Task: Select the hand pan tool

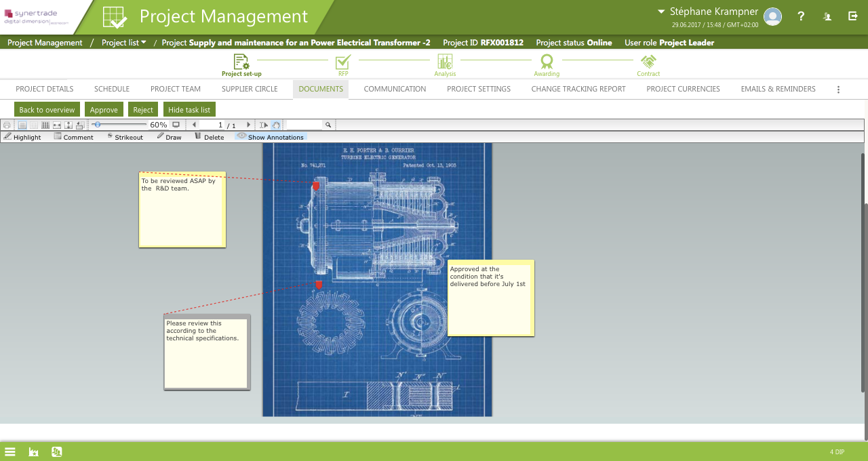Action: 276,125
